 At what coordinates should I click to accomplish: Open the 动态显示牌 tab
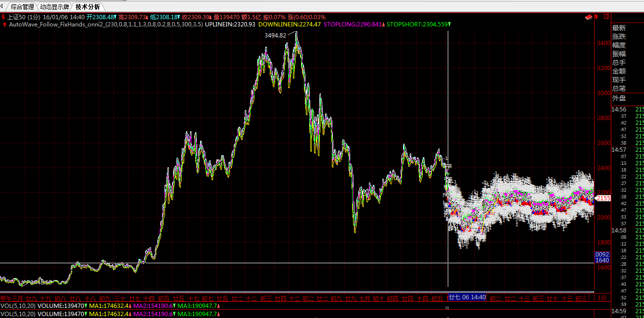54,7
